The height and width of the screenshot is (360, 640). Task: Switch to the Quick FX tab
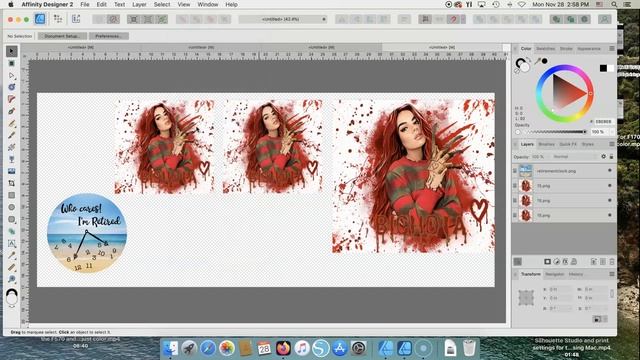tap(568, 144)
